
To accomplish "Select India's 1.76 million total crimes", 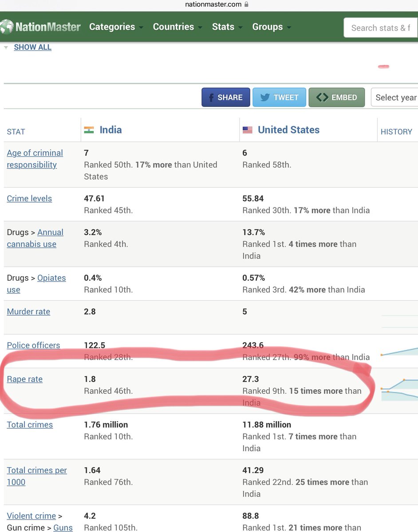I will (x=106, y=425).
